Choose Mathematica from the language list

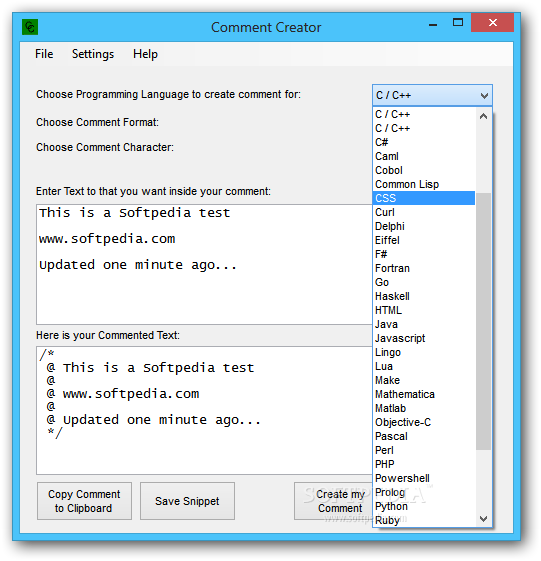[x=424, y=394]
